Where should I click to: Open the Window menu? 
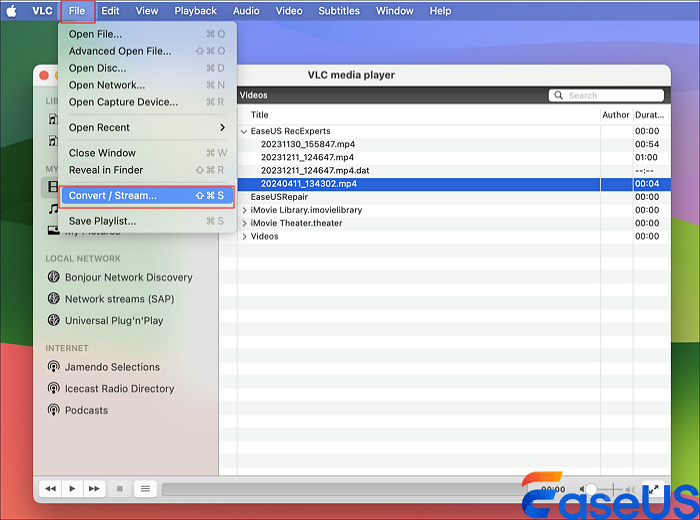(395, 11)
